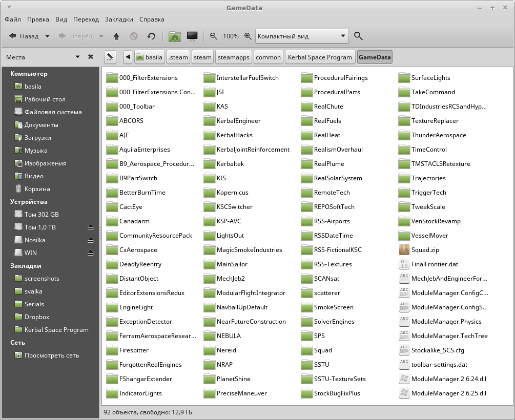The image size is (515, 420).
Task: Select the FinalFrontier.dat binary file icon
Action: 404,264
